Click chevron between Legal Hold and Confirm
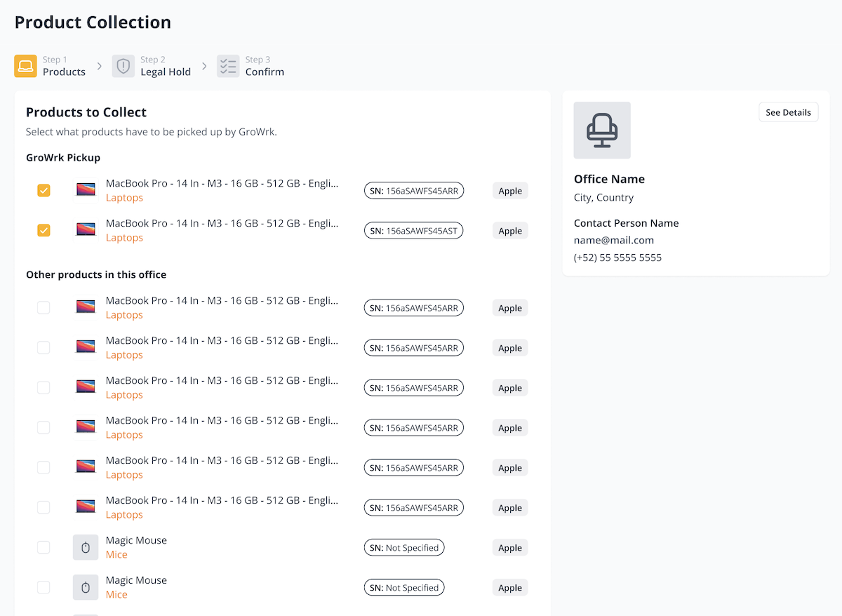Screen dimensions: 842x616 point(204,66)
